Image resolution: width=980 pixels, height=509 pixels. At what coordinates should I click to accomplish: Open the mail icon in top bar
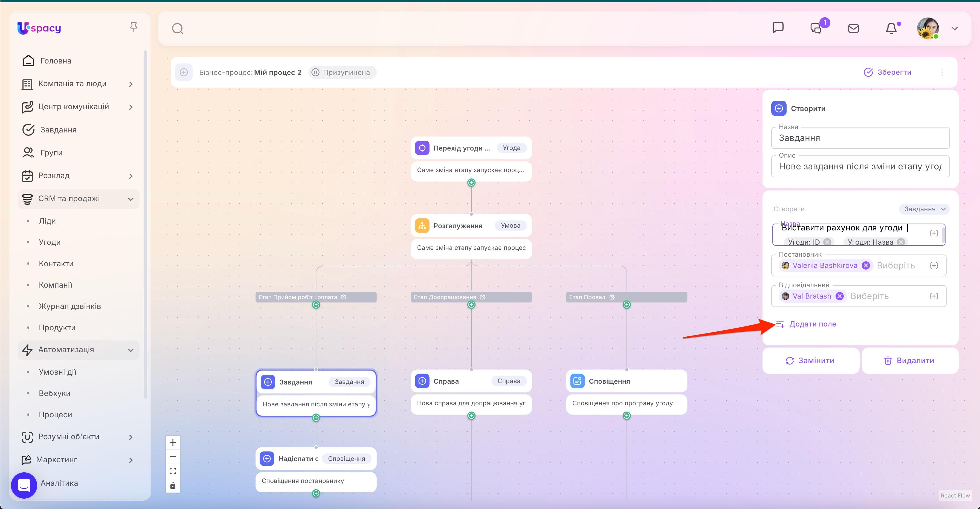853,28
